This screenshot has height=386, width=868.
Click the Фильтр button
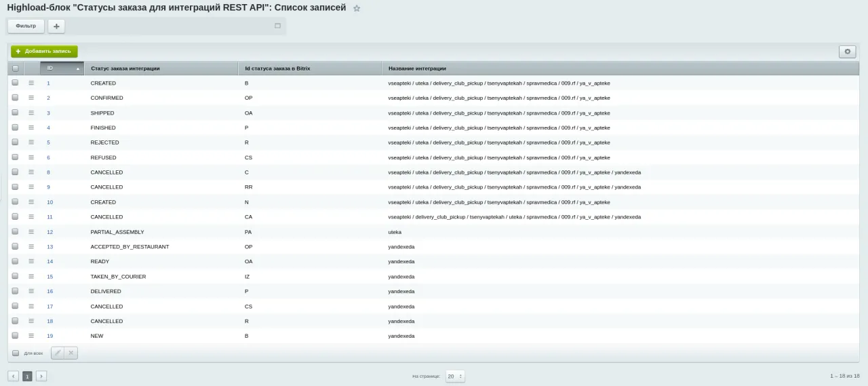coord(26,26)
